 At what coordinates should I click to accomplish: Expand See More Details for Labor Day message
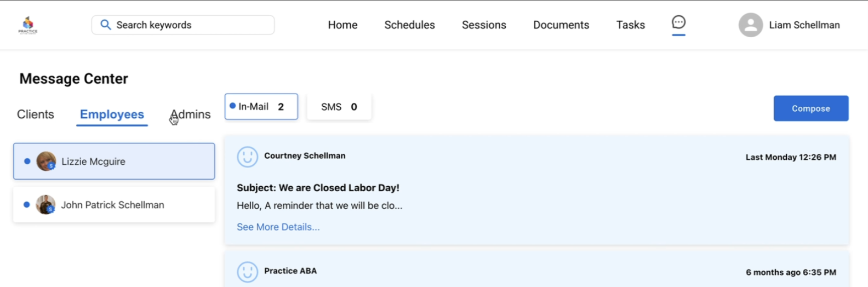(278, 227)
